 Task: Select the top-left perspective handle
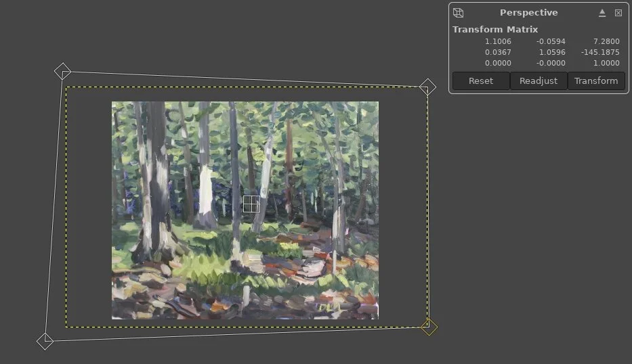coord(62,71)
